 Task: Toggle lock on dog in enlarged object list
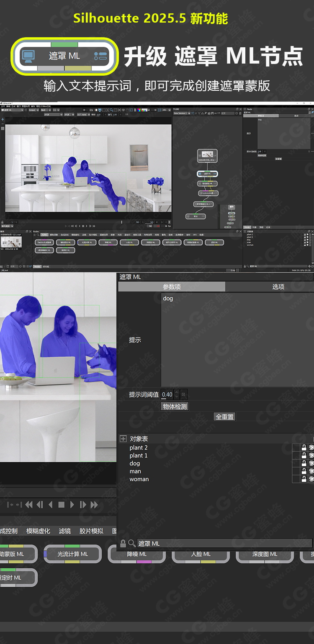pyautogui.click(x=304, y=463)
